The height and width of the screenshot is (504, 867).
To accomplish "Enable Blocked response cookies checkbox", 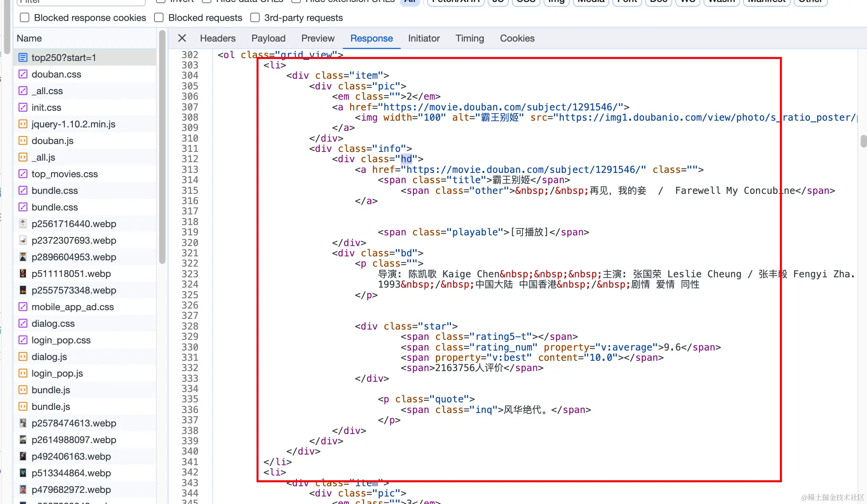I will tap(25, 18).
